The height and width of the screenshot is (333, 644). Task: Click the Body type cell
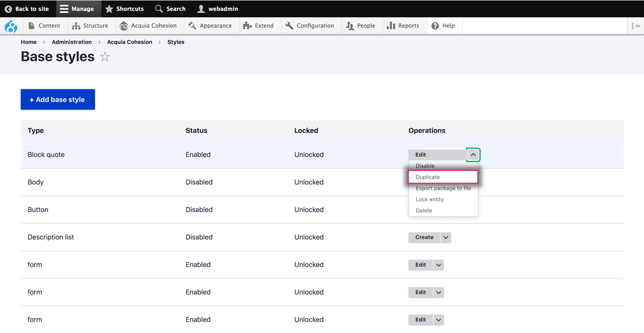[x=36, y=182]
